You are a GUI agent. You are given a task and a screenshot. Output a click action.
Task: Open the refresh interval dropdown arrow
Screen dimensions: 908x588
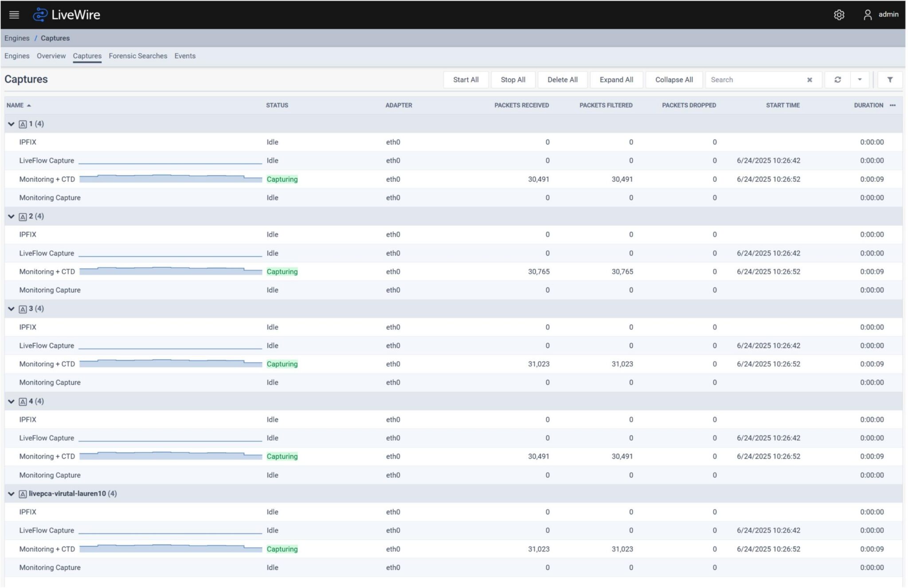[x=860, y=80]
